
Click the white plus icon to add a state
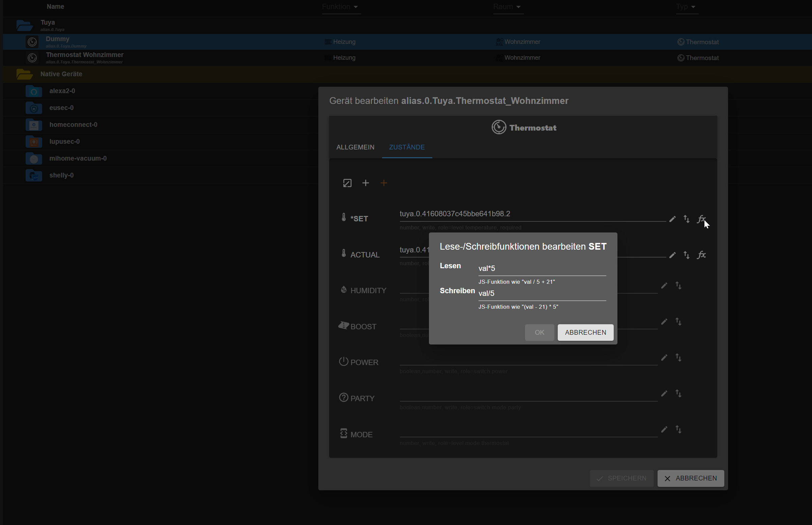(365, 183)
